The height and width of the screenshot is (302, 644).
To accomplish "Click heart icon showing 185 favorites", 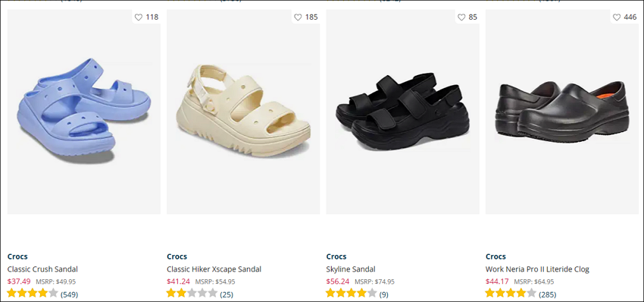I will point(298,17).
